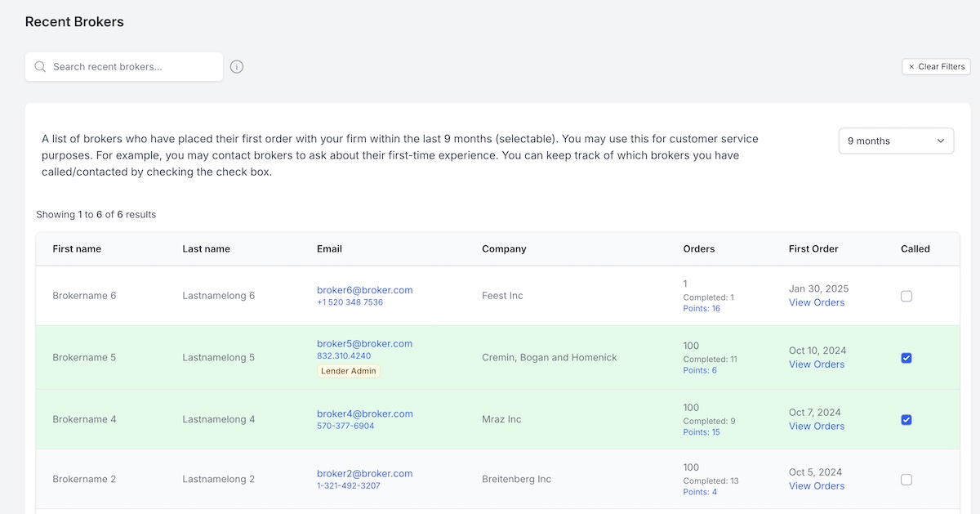Image resolution: width=980 pixels, height=514 pixels.
Task: Click the magnifier icon in search field
Action: (40, 67)
